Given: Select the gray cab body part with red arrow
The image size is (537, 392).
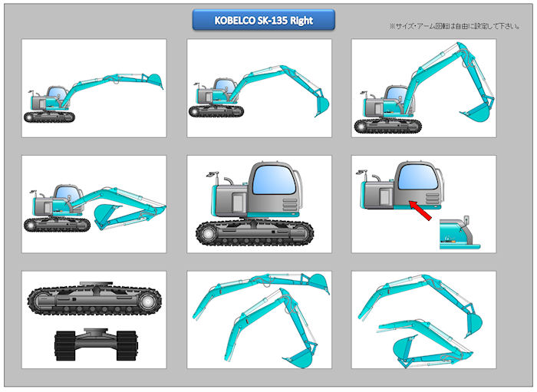Looking at the screenshot, I should coord(402,186).
